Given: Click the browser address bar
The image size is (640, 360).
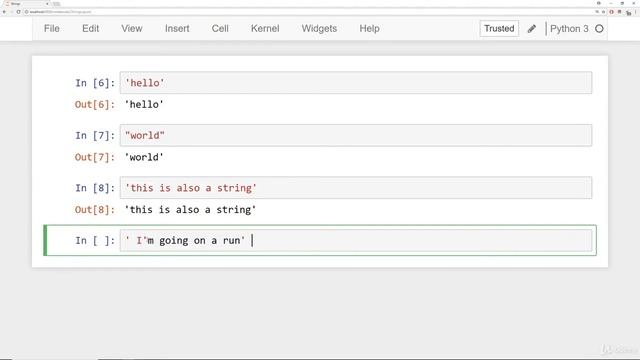Looking at the screenshot, I should (x=310, y=12).
